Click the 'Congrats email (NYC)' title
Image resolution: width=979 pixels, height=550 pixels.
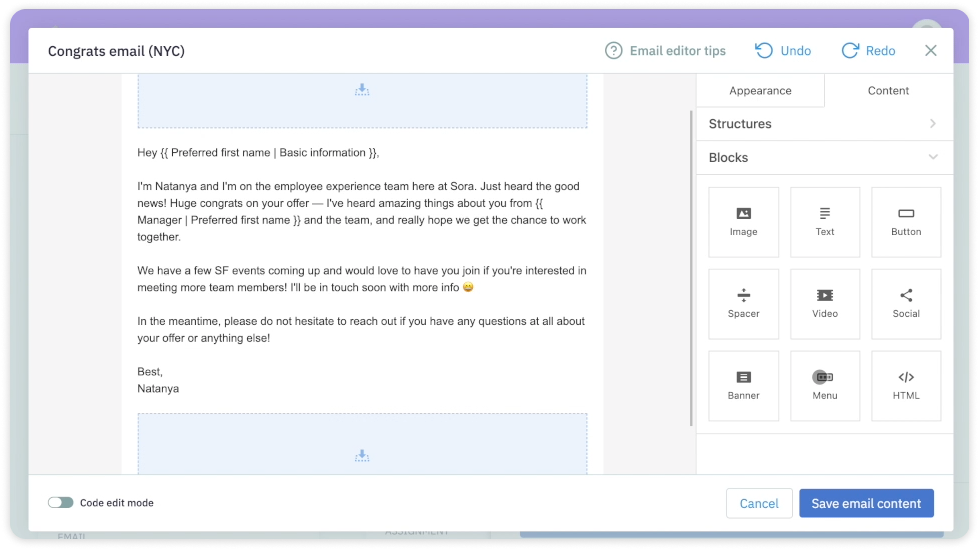[x=116, y=51]
